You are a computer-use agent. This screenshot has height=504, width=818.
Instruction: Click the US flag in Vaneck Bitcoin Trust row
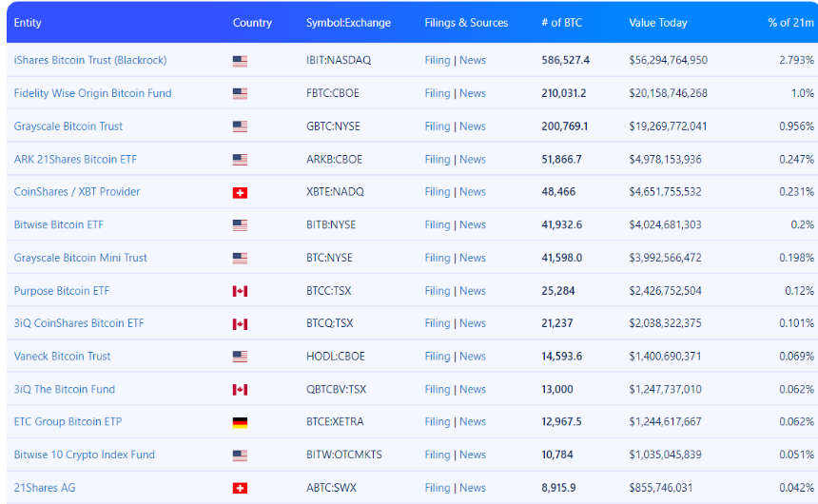[240, 357]
